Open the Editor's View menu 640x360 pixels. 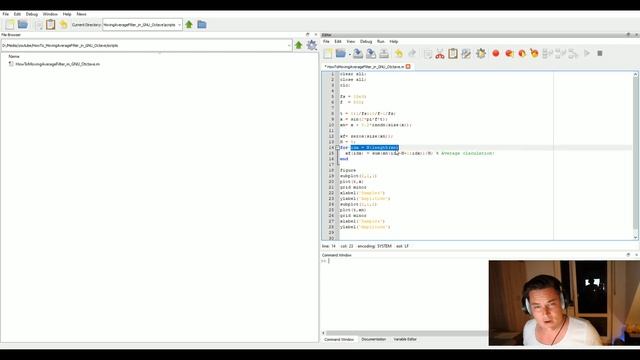351,42
